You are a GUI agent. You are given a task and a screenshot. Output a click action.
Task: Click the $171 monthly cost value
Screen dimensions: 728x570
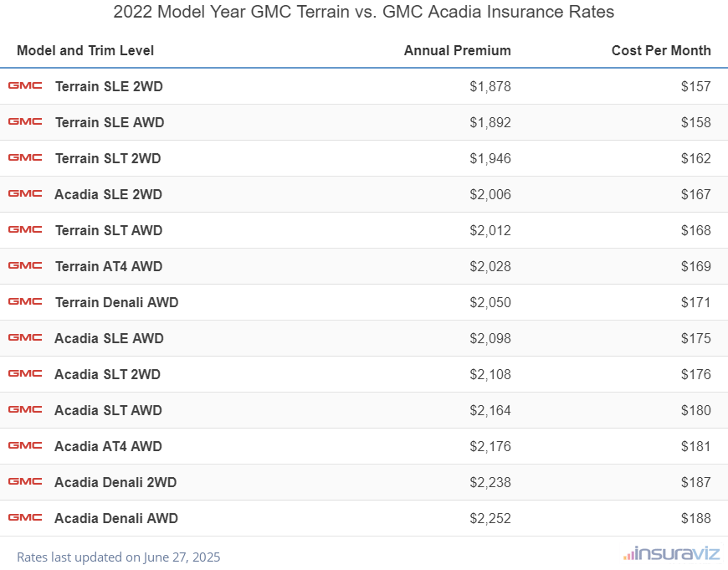click(696, 302)
